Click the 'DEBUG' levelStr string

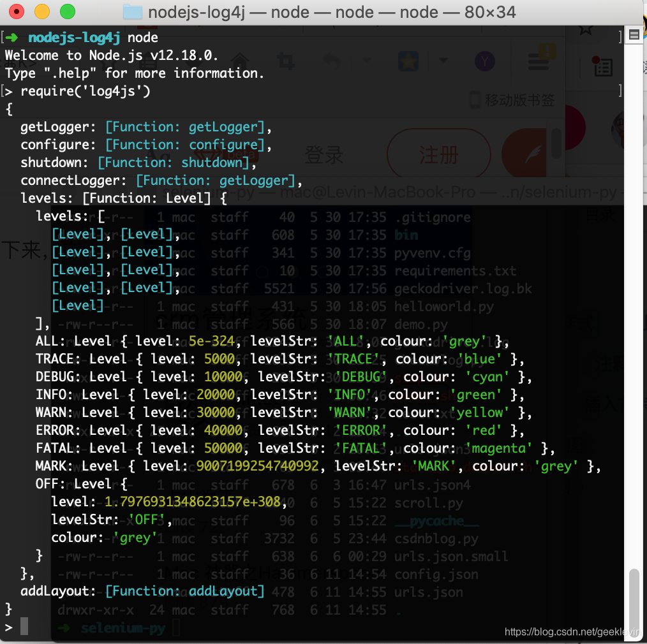361,377
